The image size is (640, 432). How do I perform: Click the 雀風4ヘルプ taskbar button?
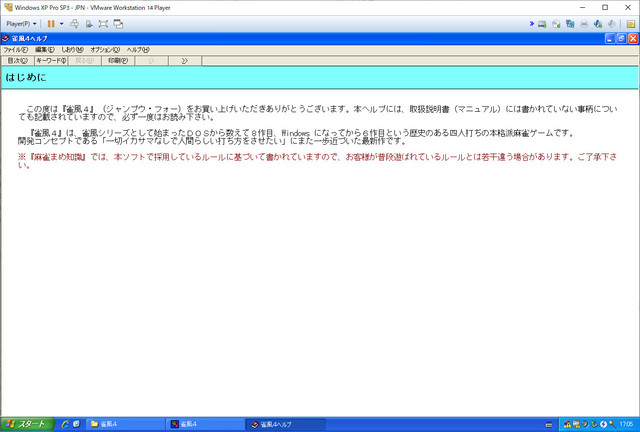pos(286,425)
